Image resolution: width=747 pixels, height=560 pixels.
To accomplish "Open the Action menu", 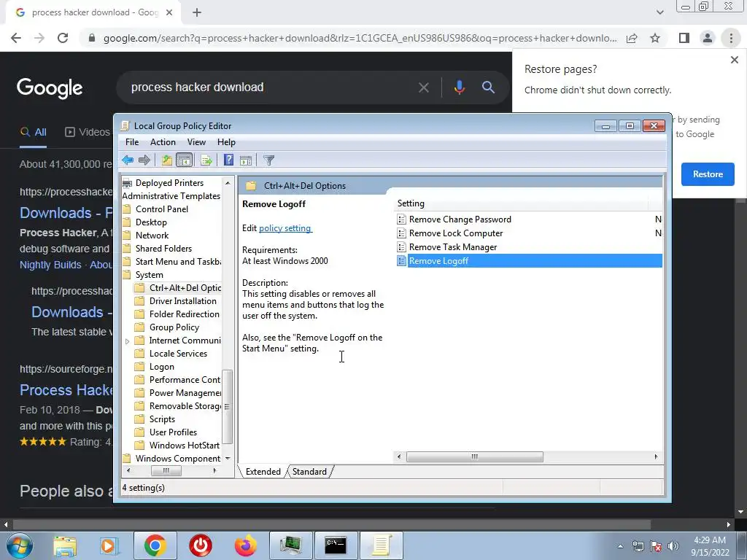I will pyautogui.click(x=163, y=142).
